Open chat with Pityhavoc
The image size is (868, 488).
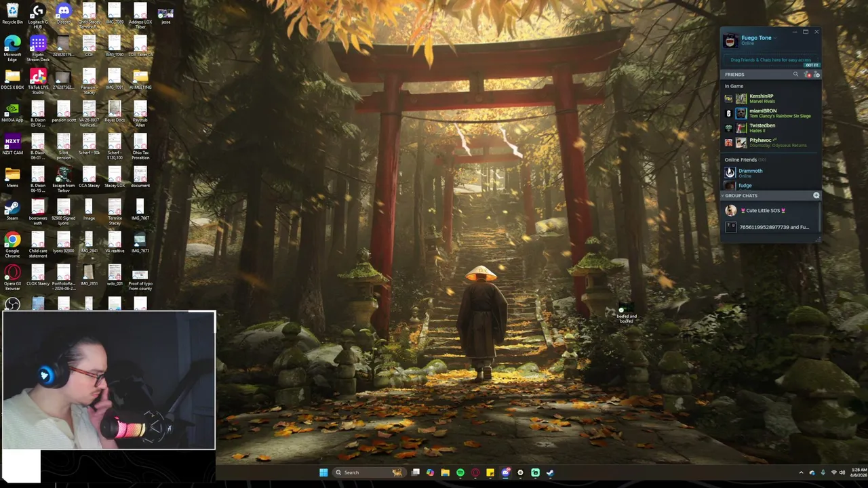[771, 142]
